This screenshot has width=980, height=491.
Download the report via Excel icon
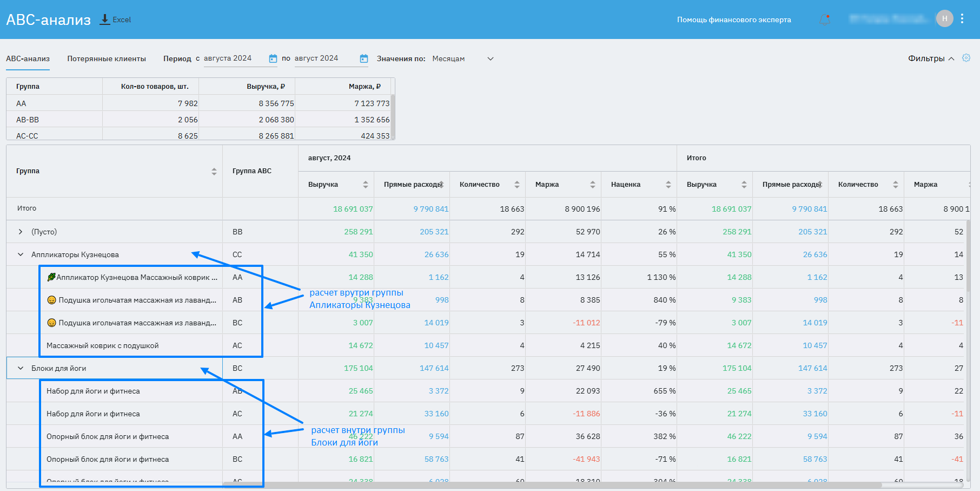pyautogui.click(x=105, y=19)
